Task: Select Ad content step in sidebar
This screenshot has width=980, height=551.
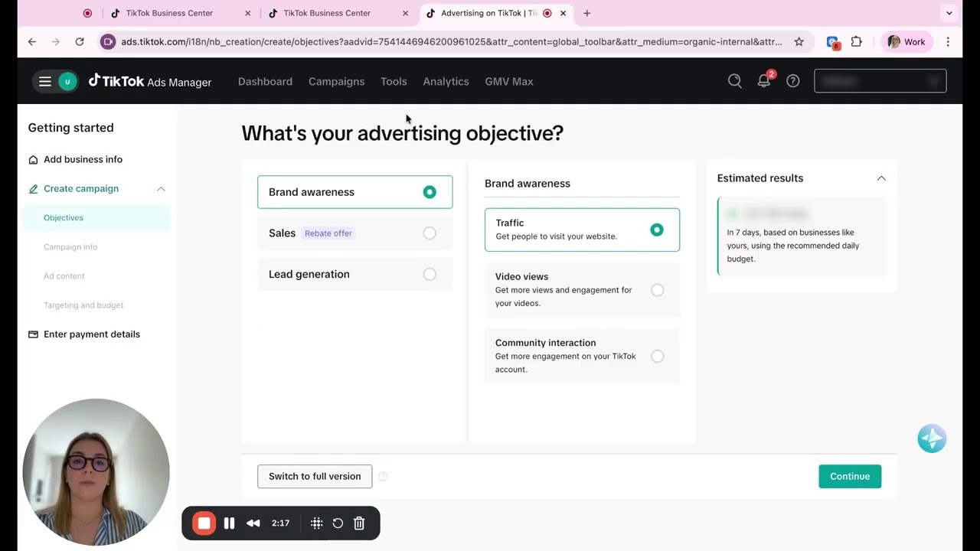Action: [x=64, y=276]
